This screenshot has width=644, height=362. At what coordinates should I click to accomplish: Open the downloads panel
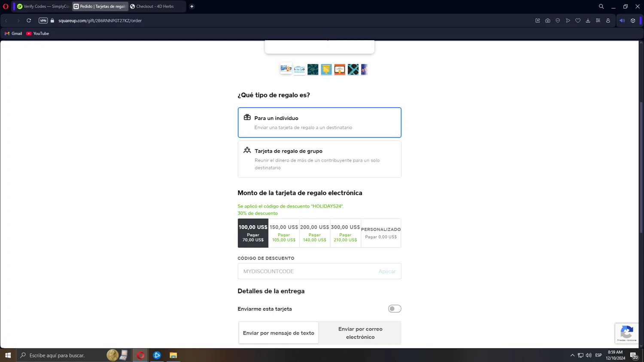(588, 21)
